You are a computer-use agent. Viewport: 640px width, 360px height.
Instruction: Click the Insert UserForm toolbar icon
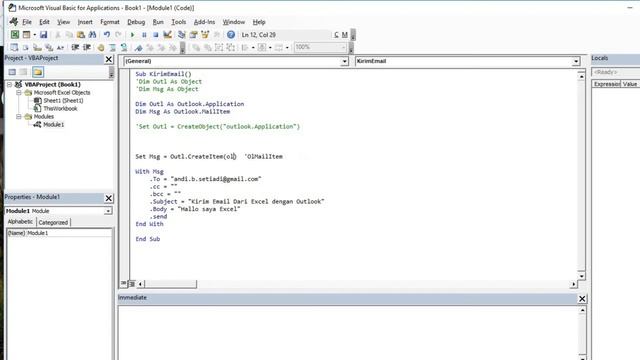pos(26,35)
